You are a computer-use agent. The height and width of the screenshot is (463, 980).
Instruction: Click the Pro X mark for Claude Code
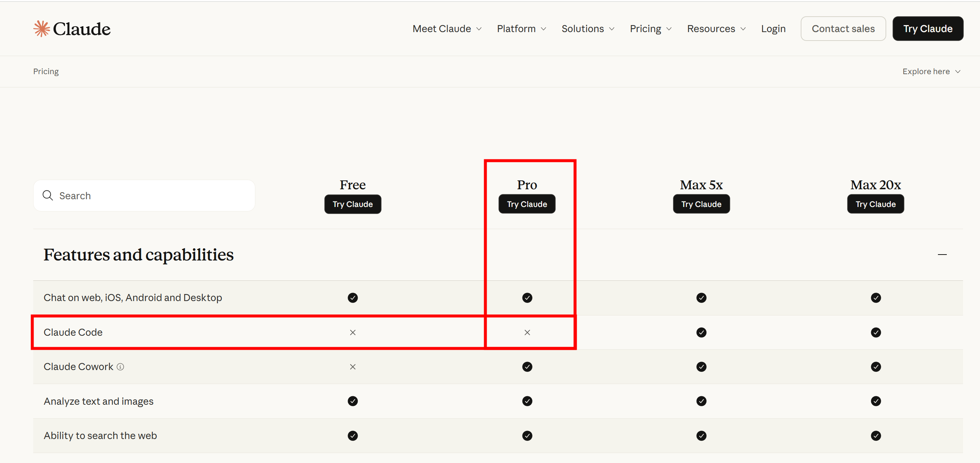point(527,332)
